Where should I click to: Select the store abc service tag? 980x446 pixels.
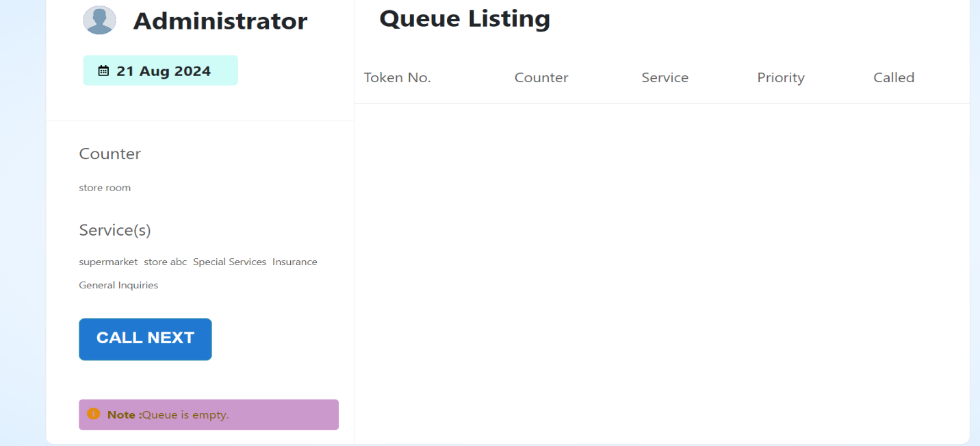click(165, 262)
